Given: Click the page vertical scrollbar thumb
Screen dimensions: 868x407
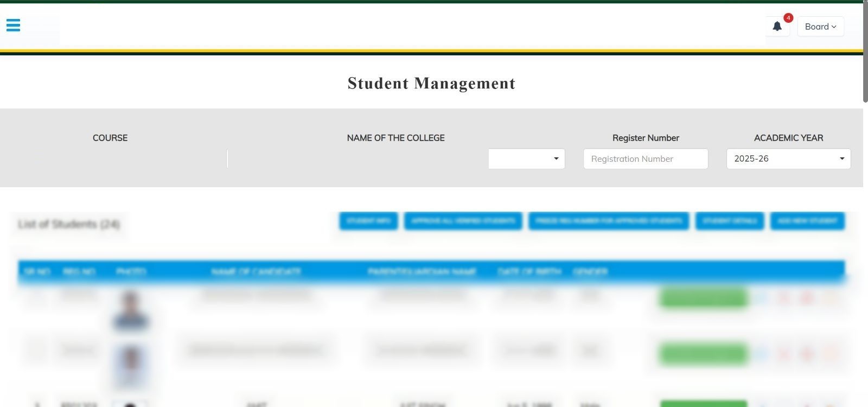Looking at the screenshot, I should click(865, 52).
